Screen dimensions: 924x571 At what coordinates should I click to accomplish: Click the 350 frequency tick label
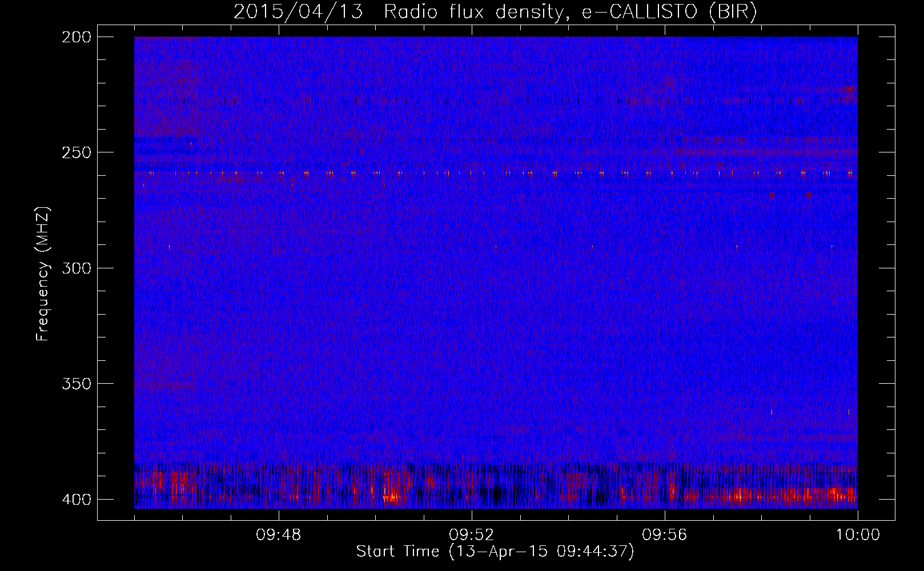click(x=77, y=383)
